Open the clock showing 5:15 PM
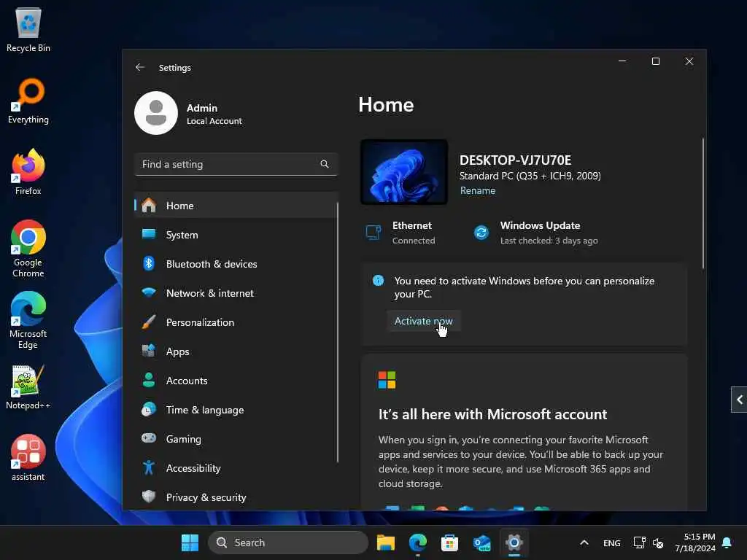Image resolution: width=747 pixels, height=560 pixels. (695, 542)
